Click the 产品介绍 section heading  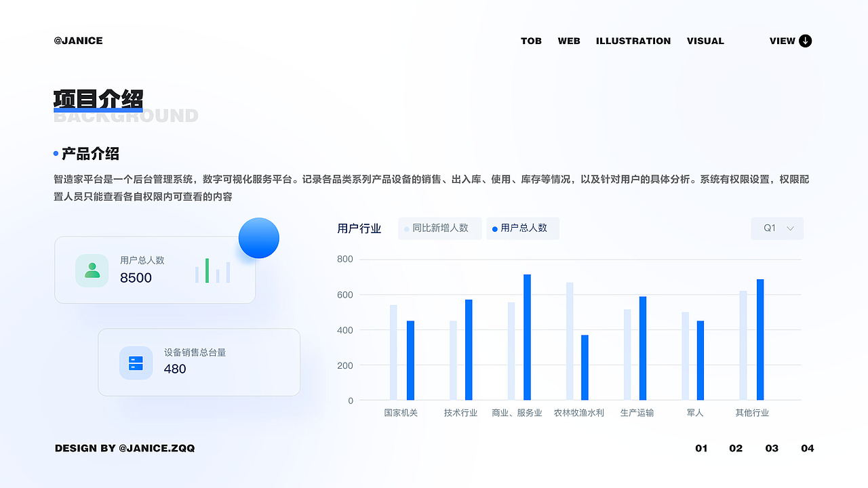pos(90,154)
